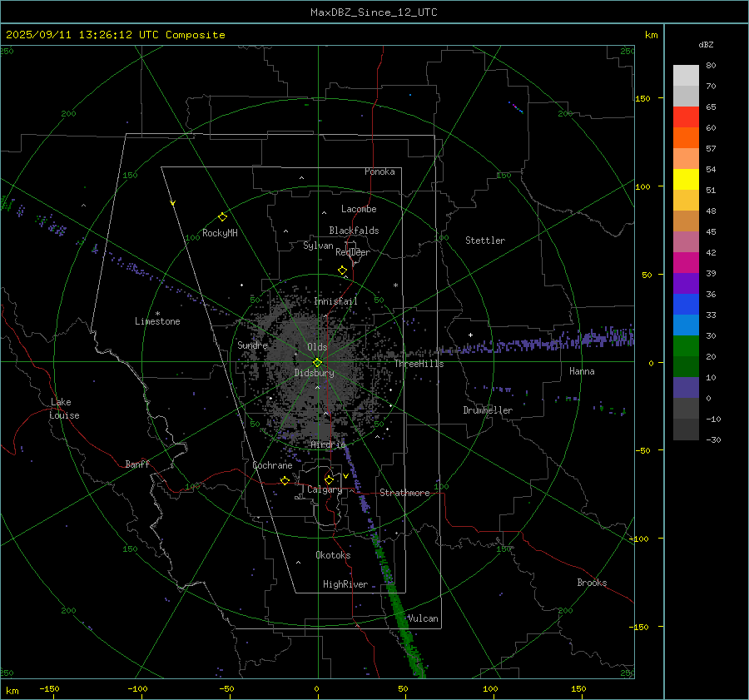
Task: Click the Banff town label
Action: 137,464
